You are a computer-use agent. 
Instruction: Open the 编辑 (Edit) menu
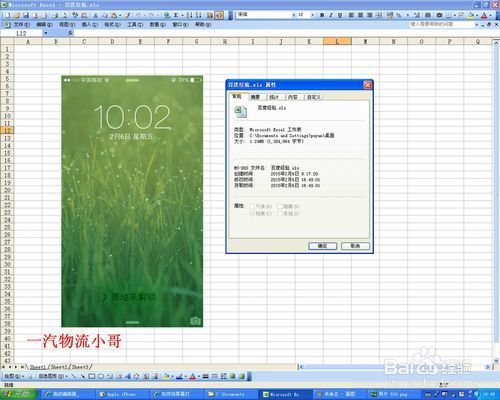click(x=44, y=25)
